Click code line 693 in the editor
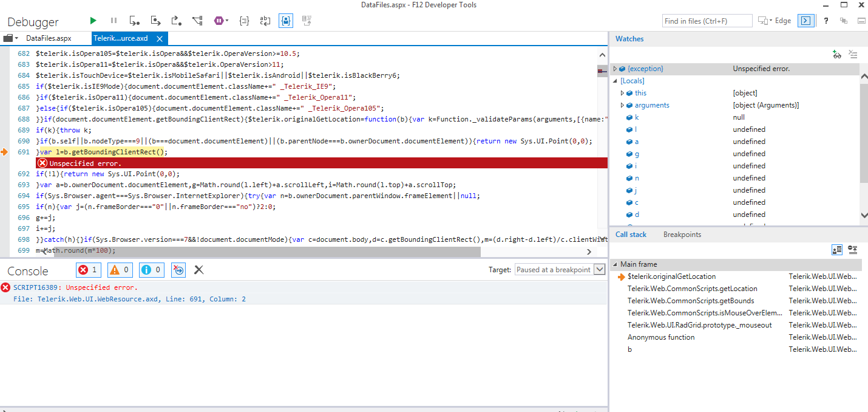The height and width of the screenshot is (412, 868). click(x=246, y=185)
